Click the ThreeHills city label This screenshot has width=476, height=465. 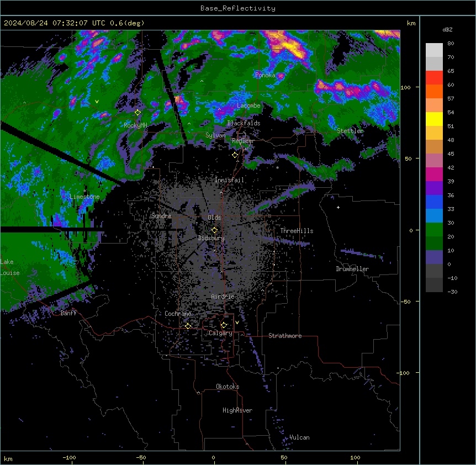[x=297, y=231]
